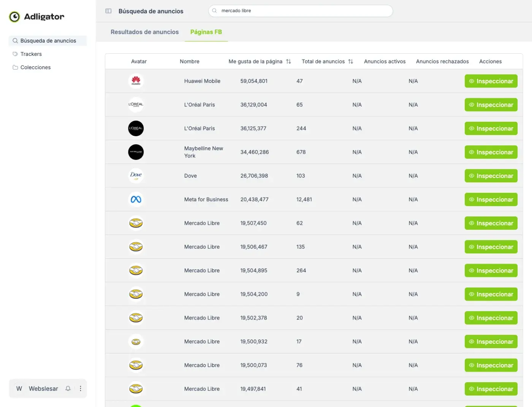Select the Páginas FB tab
The width and height of the screenshot is (532, 407).
[x=206, y=32]
